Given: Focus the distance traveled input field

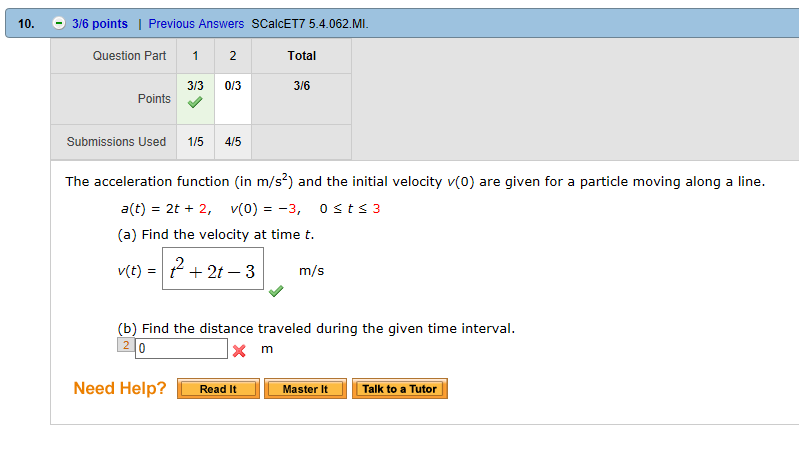Looking at the screenshot, I should coord(182,349).
